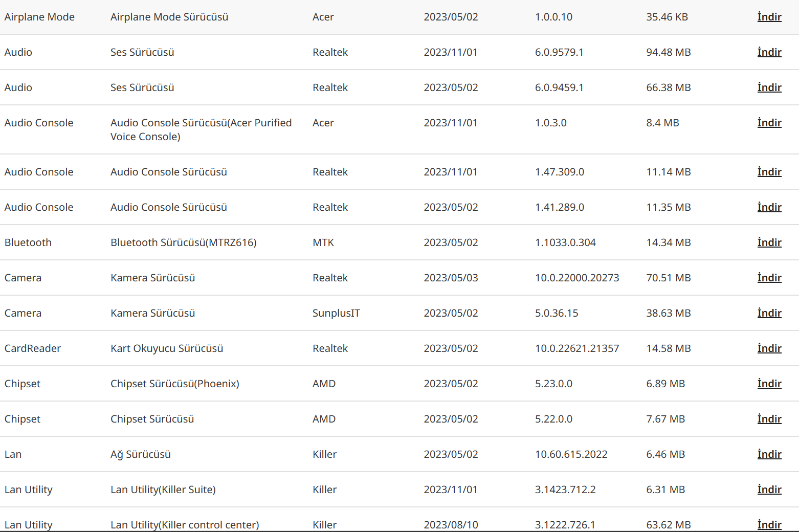Click the category cell "CardReader"
The image size is (799, 532).
point(33,348)
